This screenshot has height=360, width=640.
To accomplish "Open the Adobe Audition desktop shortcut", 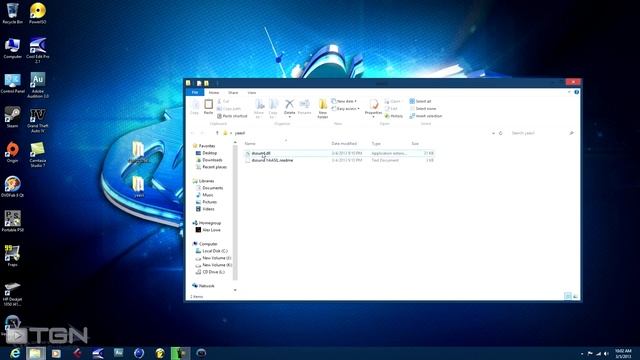I will 38,85.
